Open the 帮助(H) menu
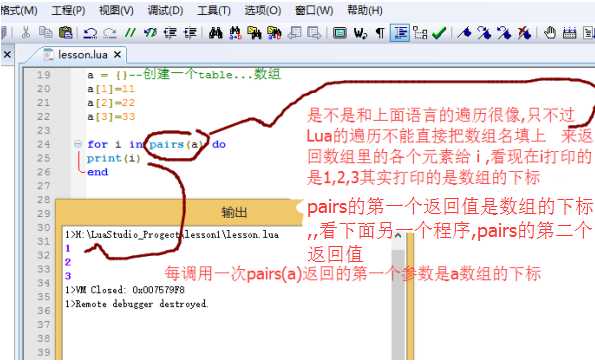Viewport: 595px width, 364px height. point(365,10)
